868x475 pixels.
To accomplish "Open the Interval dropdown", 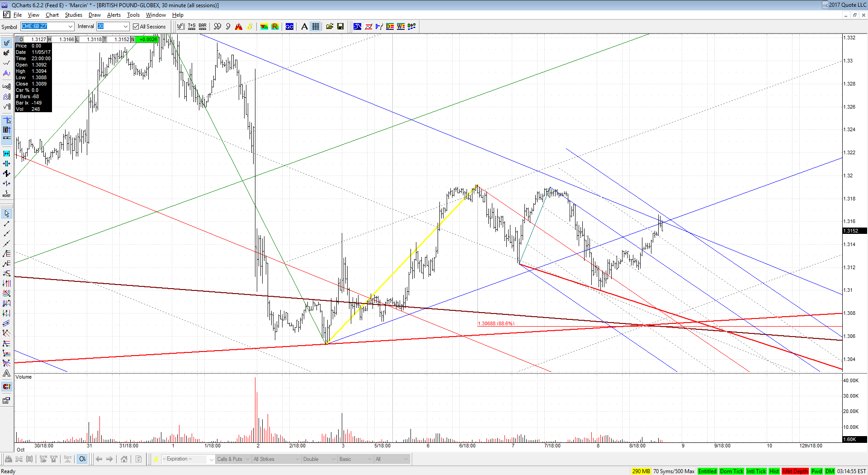I will click(x=125, y=27).
